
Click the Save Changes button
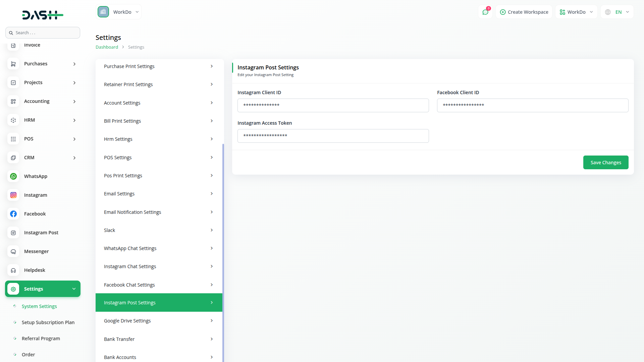[x=605, y=163]
